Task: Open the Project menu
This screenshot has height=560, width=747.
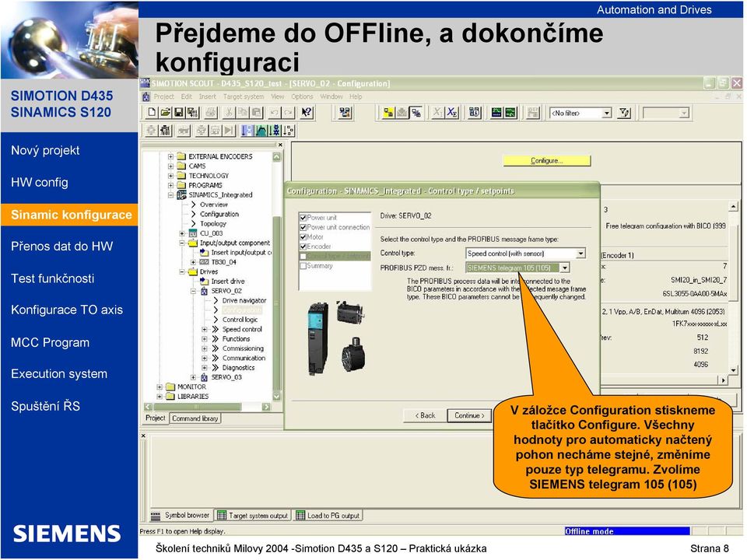Action: 163,96
